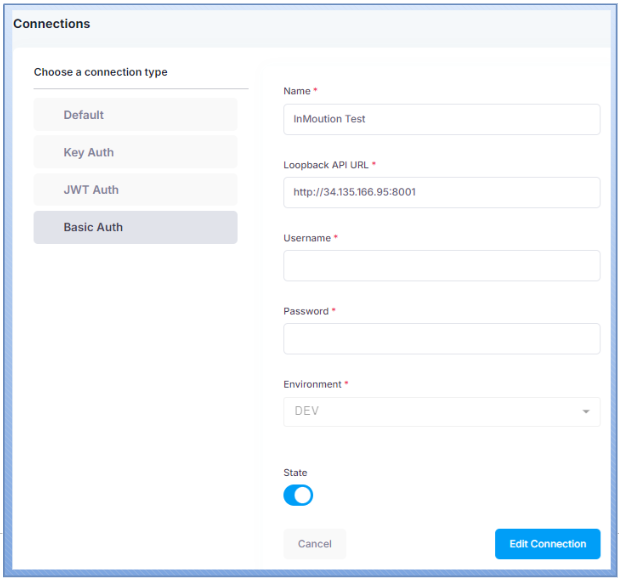Focus the Loopback API URL input

(x=441, y=192)
